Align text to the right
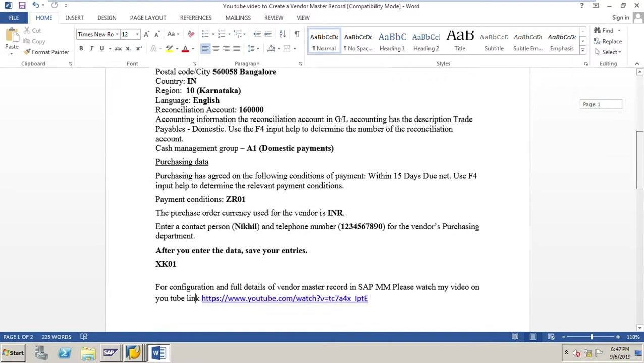Viewport: 644px width, 363px height. pos(226,49)
